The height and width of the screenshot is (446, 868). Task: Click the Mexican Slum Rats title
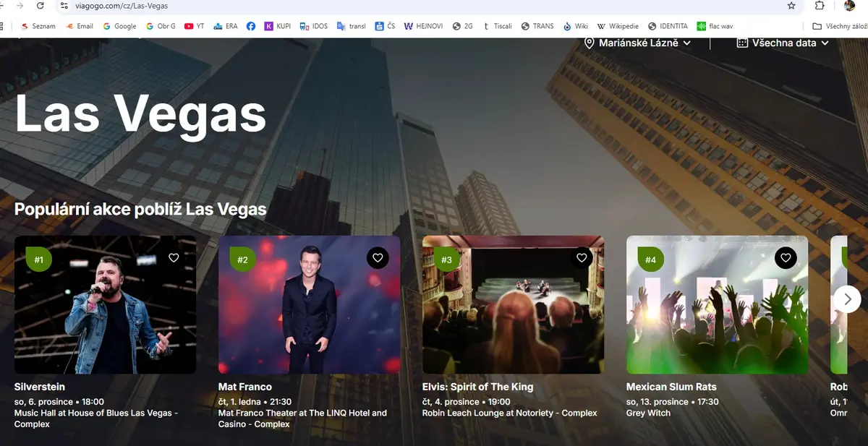[671, 387]
